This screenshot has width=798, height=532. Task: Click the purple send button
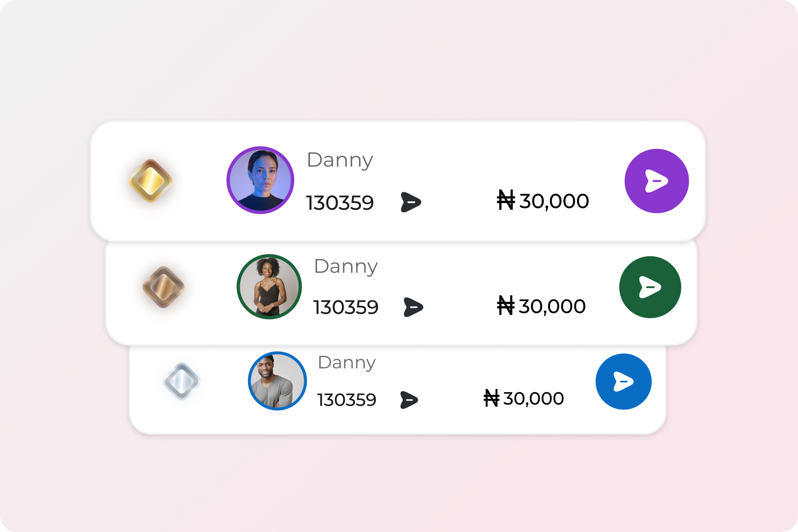(657, 181)
